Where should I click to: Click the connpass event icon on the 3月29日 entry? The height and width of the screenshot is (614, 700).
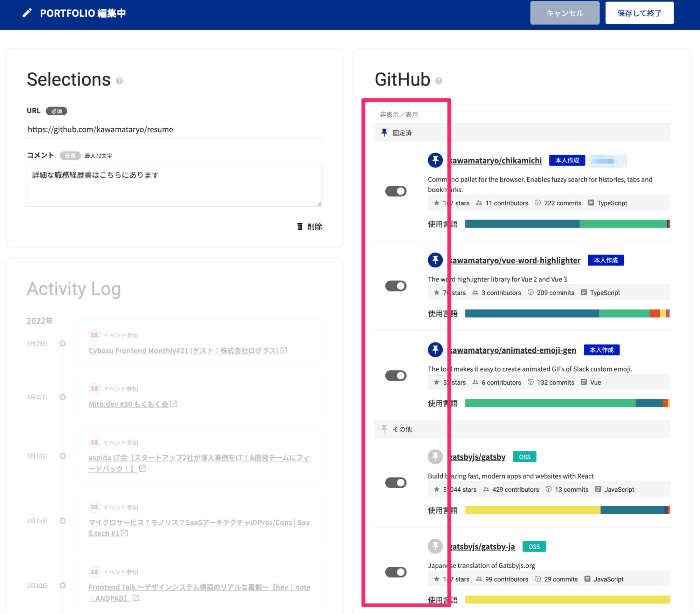coord(94,335)
